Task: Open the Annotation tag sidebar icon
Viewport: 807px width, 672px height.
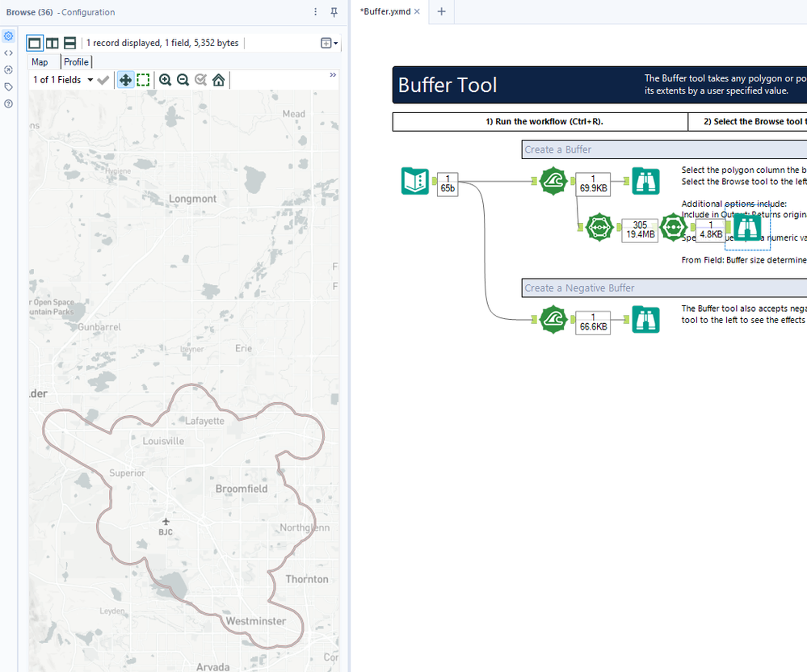Action: [8, 87]
